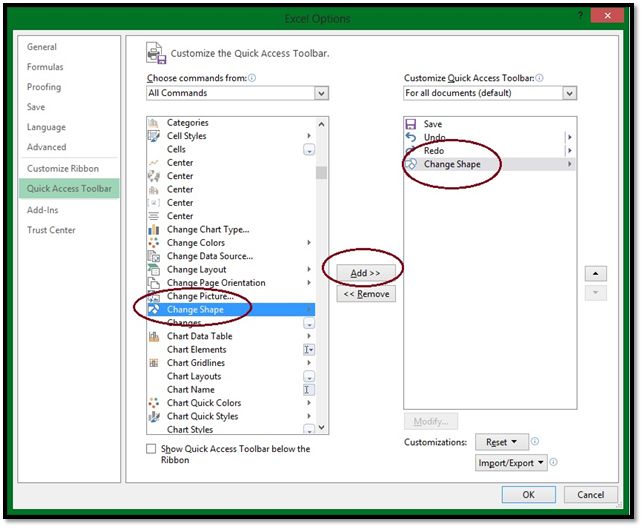The height and width of the screenshot is (528, 643).
Task: Expand the Cells group dropdown indicator
Action: coord(309,150)
